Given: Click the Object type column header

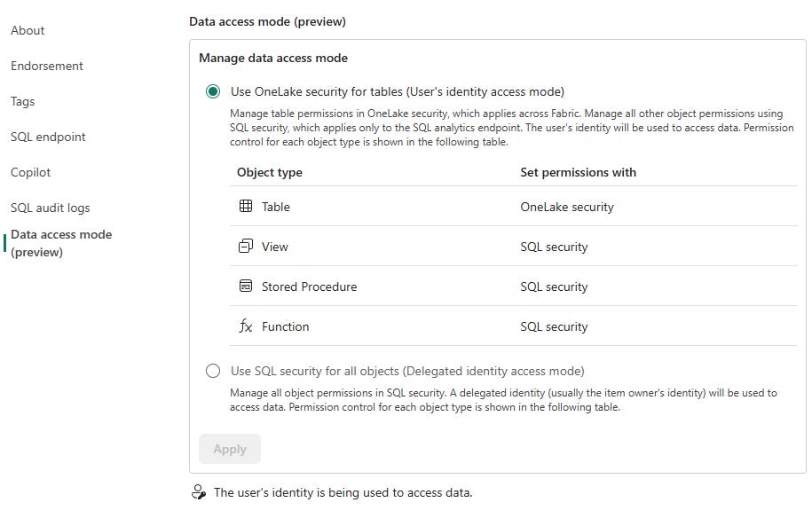Looking at the screenshot, I should pos(269,172).
